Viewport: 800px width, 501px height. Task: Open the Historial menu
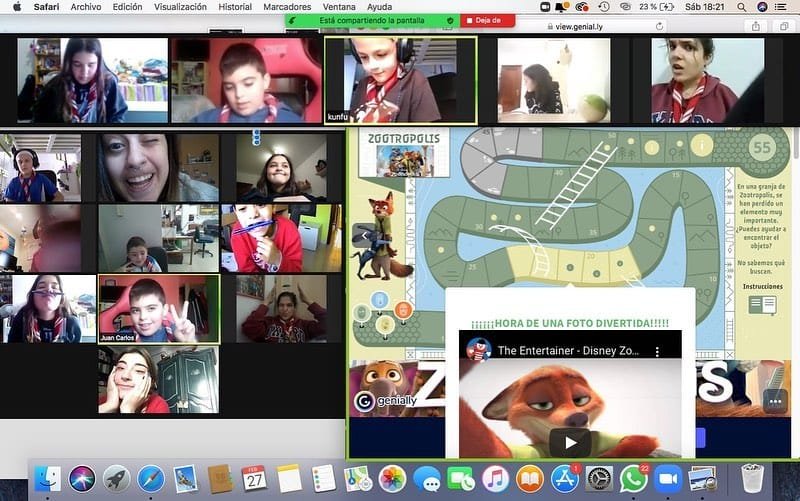coord(235,7)
